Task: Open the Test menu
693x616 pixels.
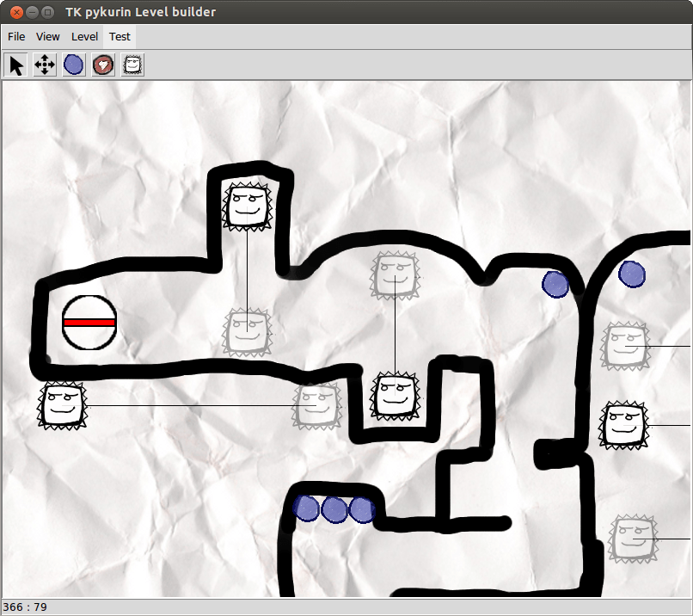Action: (x=120, y=37)
